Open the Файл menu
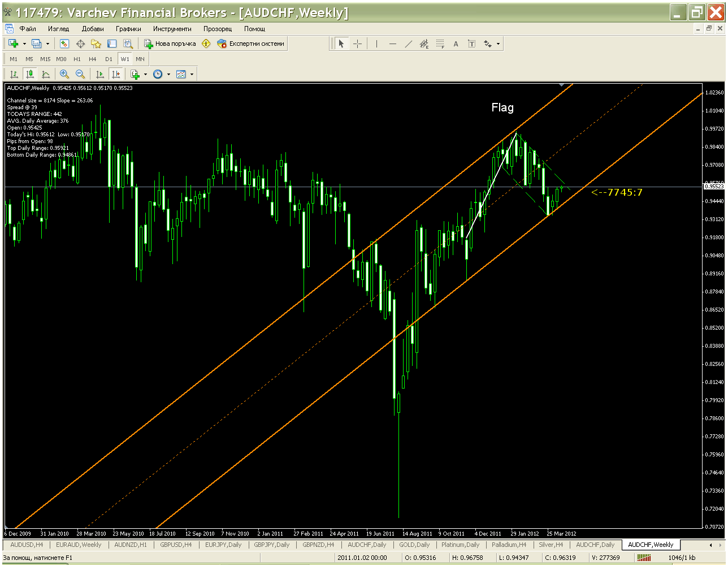The image size is (728, 565). pos(28,28)
